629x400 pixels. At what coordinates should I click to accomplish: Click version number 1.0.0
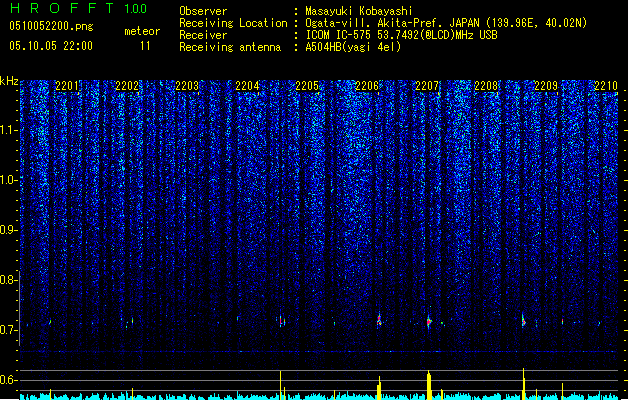[135, 9]
